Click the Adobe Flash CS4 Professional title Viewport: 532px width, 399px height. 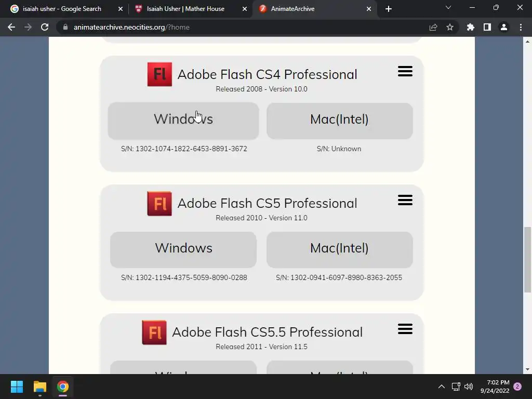[x=268, y=74]
